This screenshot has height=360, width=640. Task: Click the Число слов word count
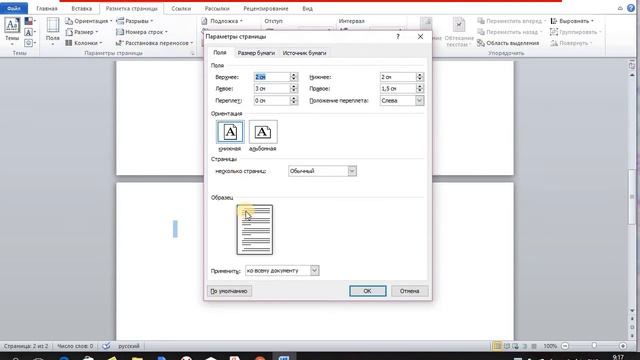click(x=75, y=346)
